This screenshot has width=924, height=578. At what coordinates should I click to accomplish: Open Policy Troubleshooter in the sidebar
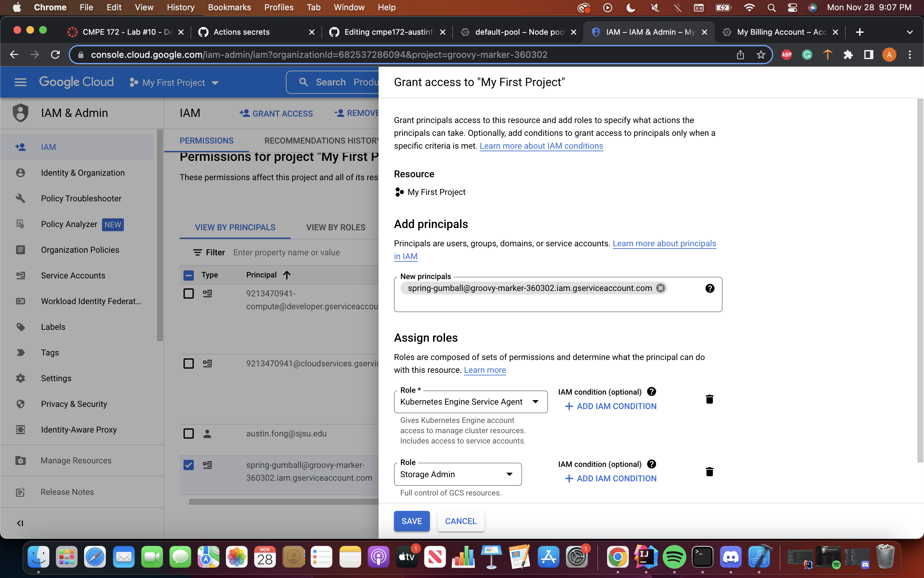coord(81,198)
